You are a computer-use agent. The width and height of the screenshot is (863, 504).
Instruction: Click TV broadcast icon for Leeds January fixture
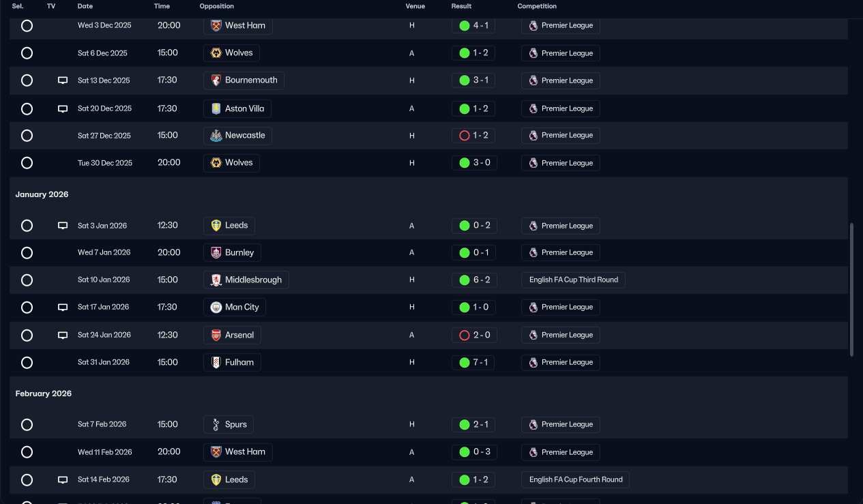pyautogui.click(x=63, y=226)
